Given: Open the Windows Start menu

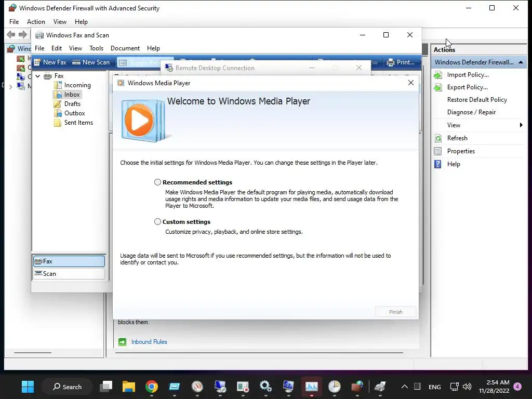Looking at the screenshot, I should (28, 387).
